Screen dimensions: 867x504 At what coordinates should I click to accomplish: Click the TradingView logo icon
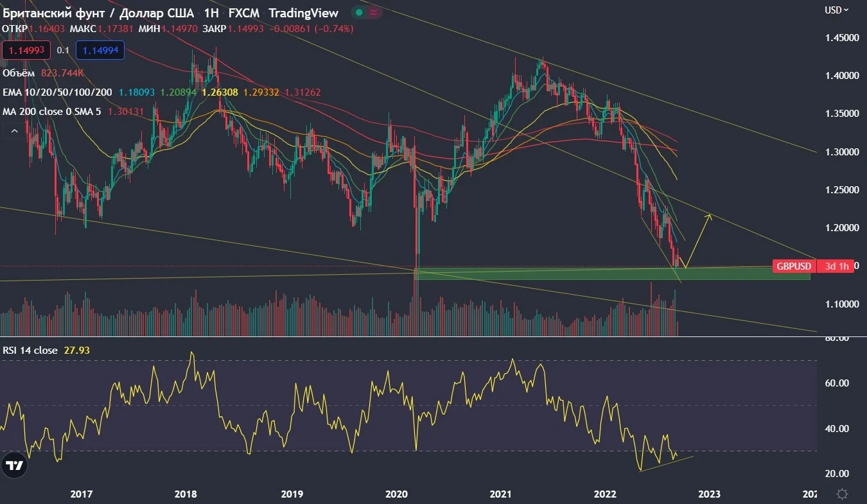pos(14,466)
